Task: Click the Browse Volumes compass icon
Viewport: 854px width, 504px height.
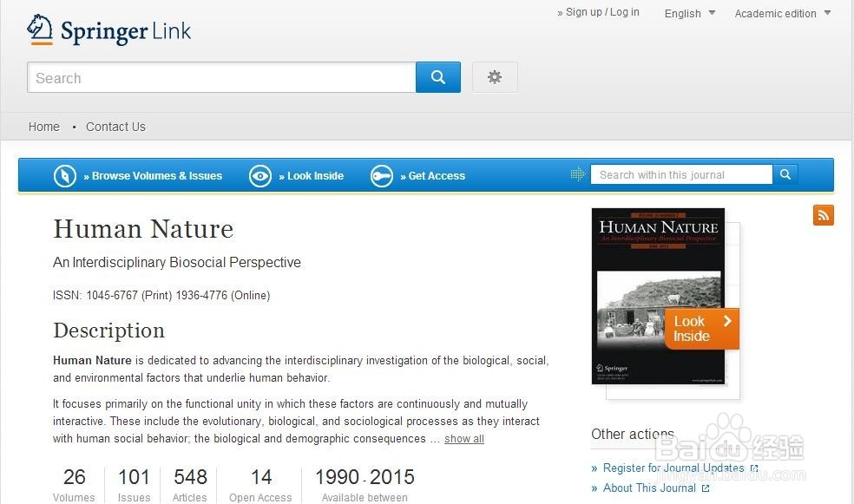Action: point(65,176)
